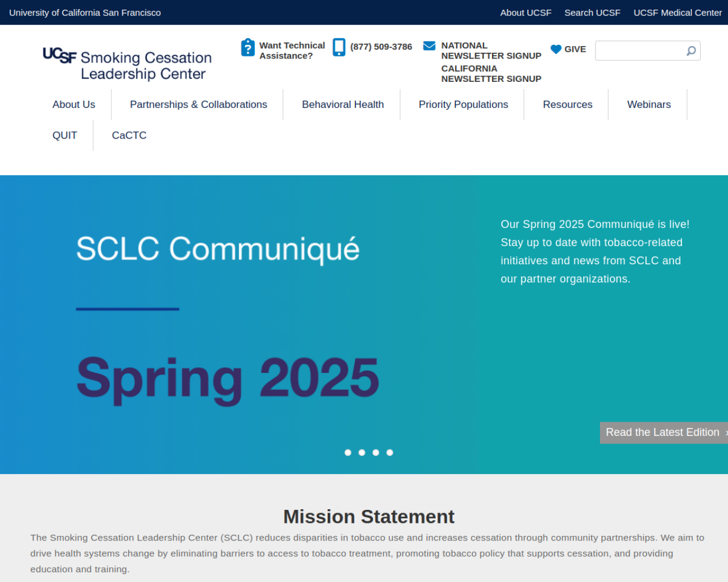Click Smoking Cessation Leadership Center title
728x582 pixels.
coord(146,65)
